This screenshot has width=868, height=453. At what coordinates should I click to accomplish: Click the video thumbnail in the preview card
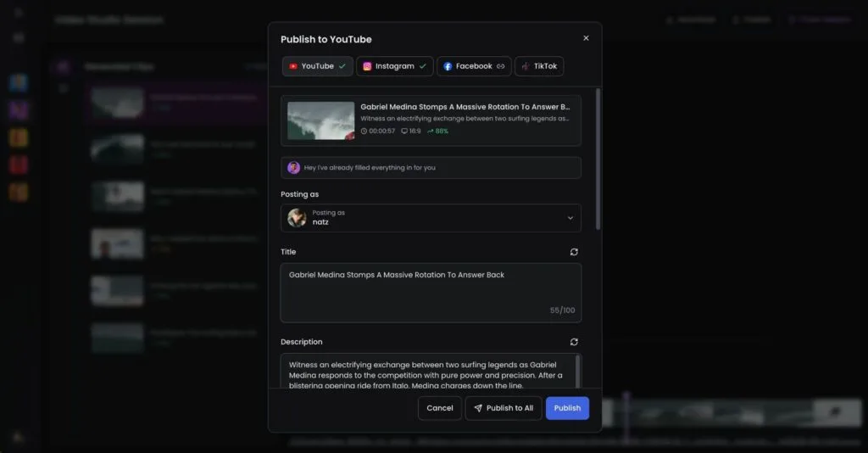(320, 120)
